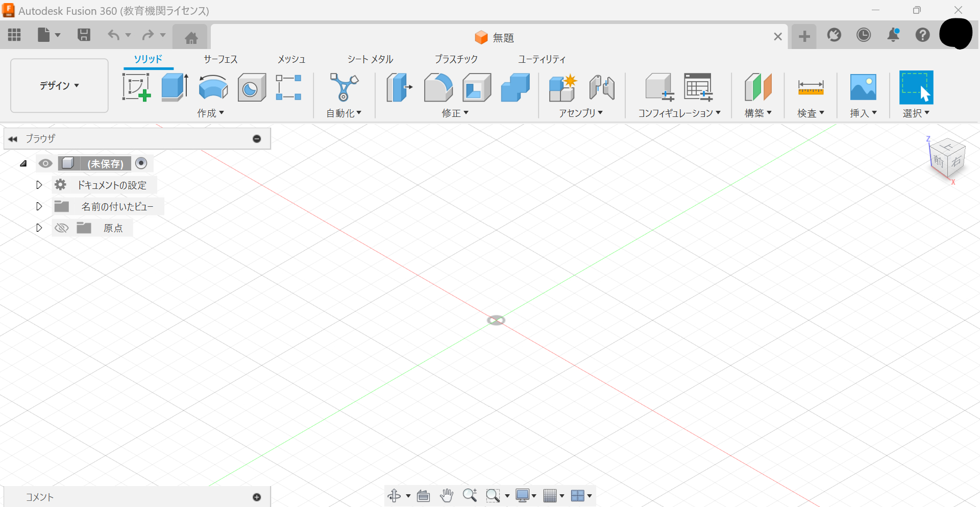The width and height of the screenshot is (980, 507).
Task: Expand the 原点 tree node
Action: pos(39,228)
